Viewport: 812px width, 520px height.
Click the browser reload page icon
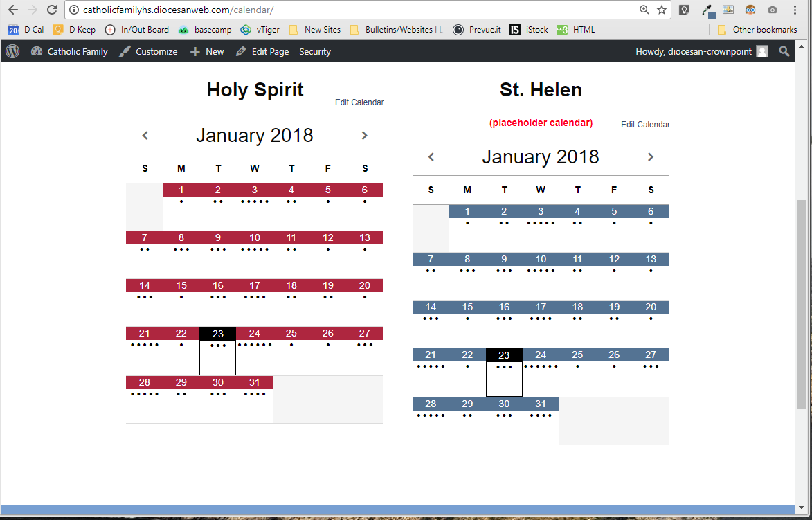pos(52,10)
